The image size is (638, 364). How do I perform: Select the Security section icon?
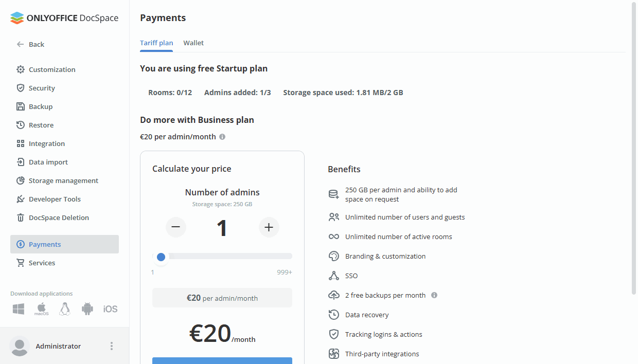click(x=20, y=87)
